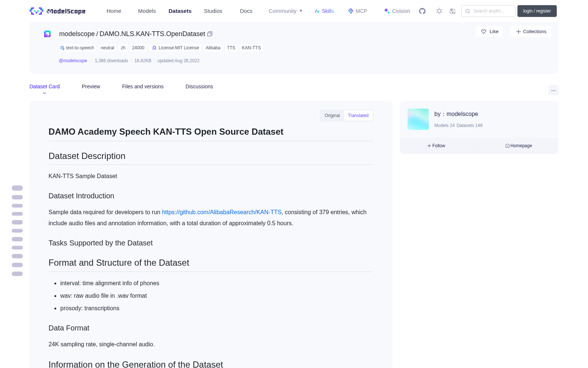Open the Studios menu item
The height and width of the screenshot is (368, 588).
coord(213,11)
